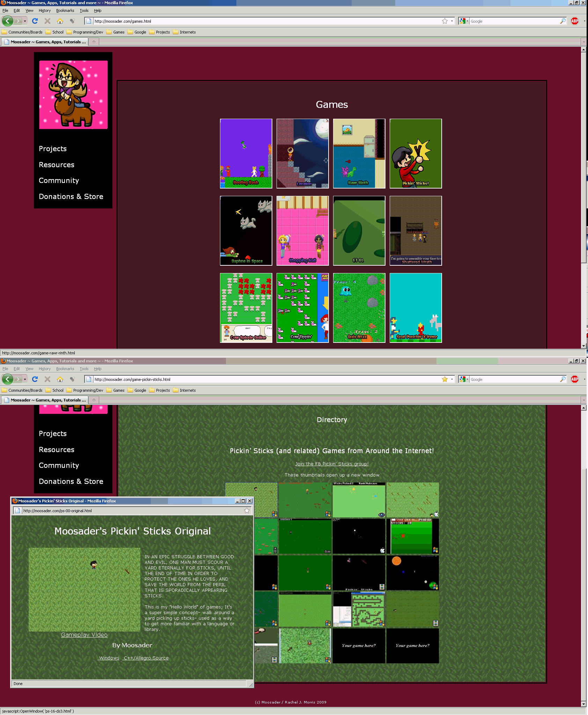Open a new tab in games.html window
The width and height of the screenshot is (588, 715).
tap(94, 42)
